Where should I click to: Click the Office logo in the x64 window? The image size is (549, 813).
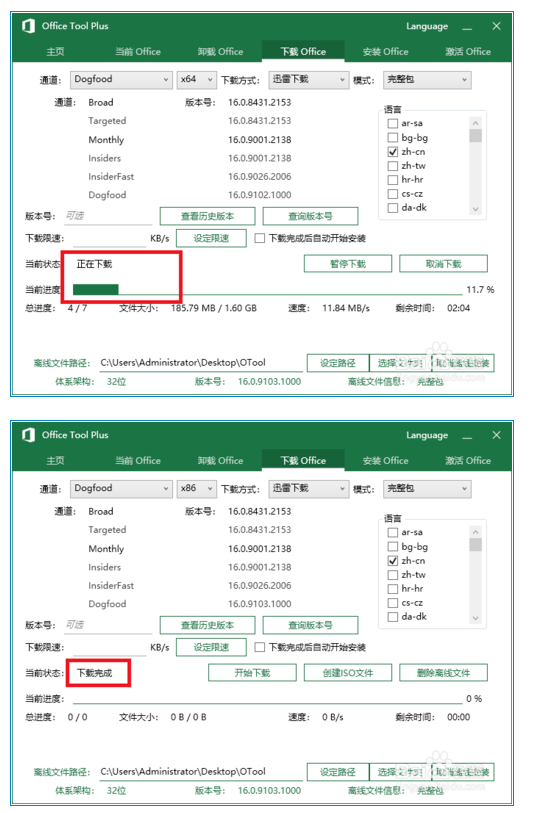(29, 26)
